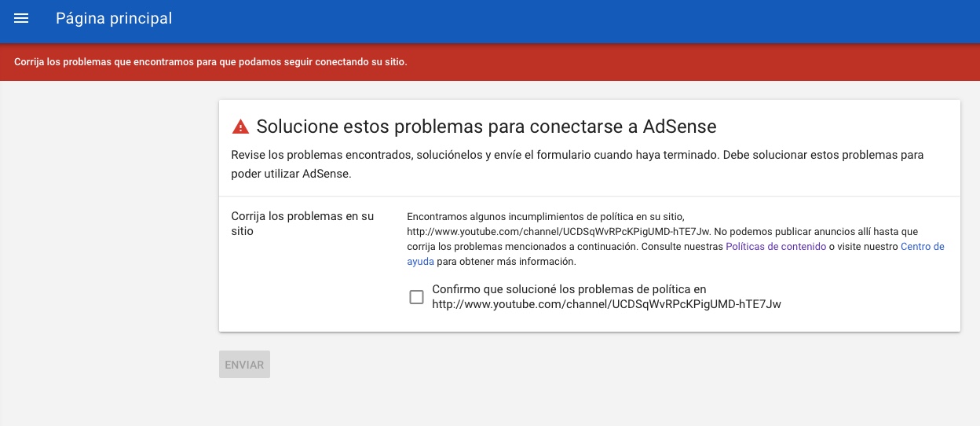Check the 'Confirmo que solucioné' checkbox

pos(416,296)
